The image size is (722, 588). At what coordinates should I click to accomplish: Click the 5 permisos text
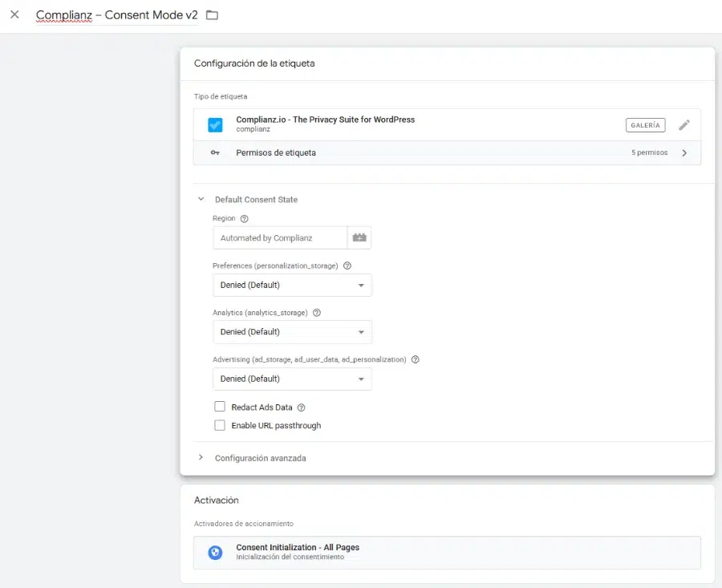point(649,152)
